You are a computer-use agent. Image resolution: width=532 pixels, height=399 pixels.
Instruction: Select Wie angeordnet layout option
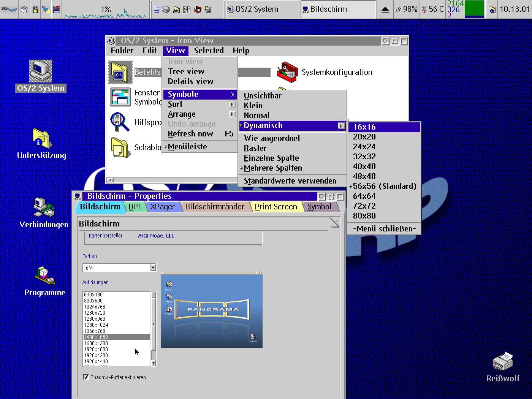coord(293,138)
